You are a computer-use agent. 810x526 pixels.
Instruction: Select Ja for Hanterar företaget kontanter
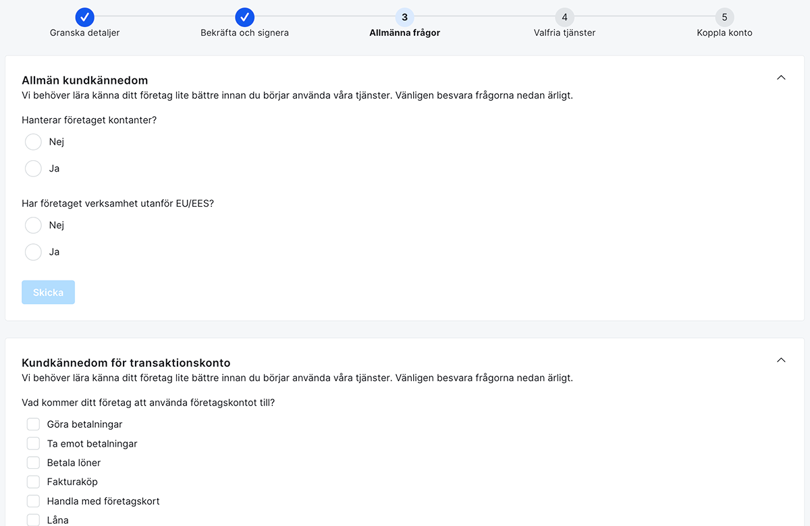click(34, 169)
